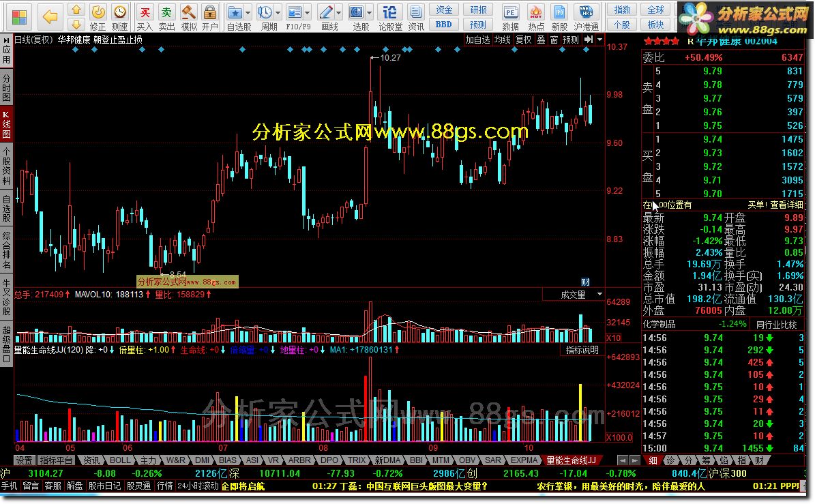Click the BBD toolbar button

444,25
